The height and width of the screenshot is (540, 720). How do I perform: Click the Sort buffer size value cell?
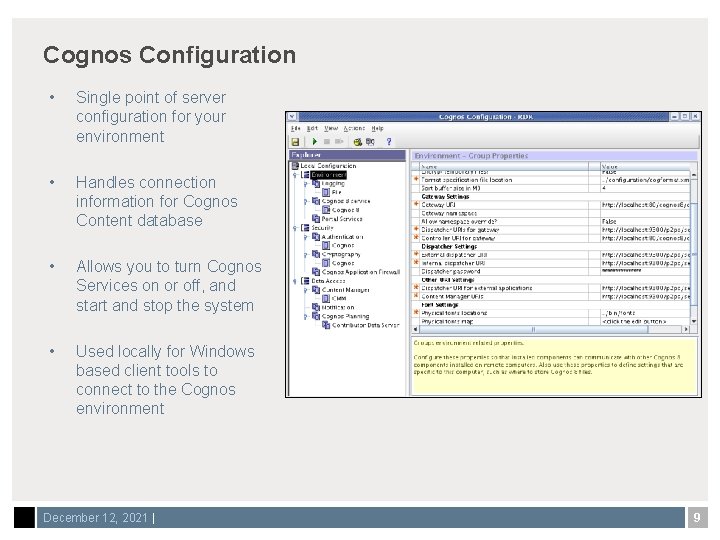click(x=645, y=188)
